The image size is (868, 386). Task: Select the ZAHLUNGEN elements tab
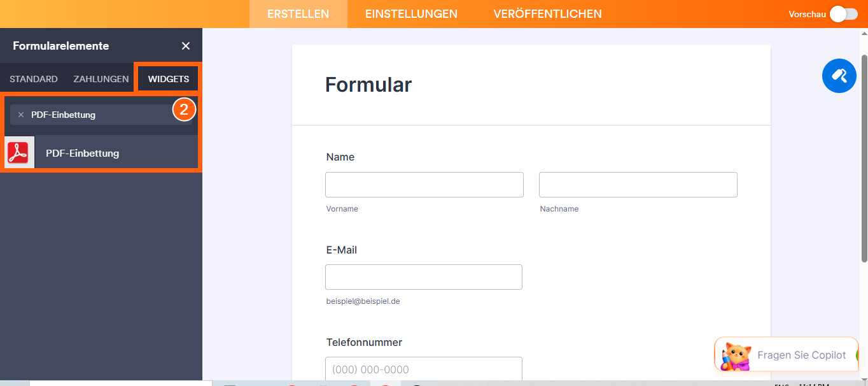[101, 79]
